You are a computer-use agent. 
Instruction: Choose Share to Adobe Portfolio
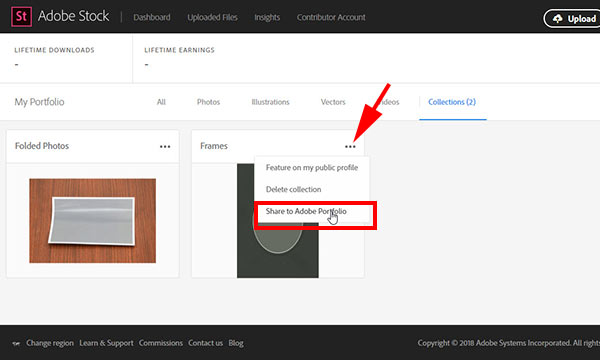[306, 211]
